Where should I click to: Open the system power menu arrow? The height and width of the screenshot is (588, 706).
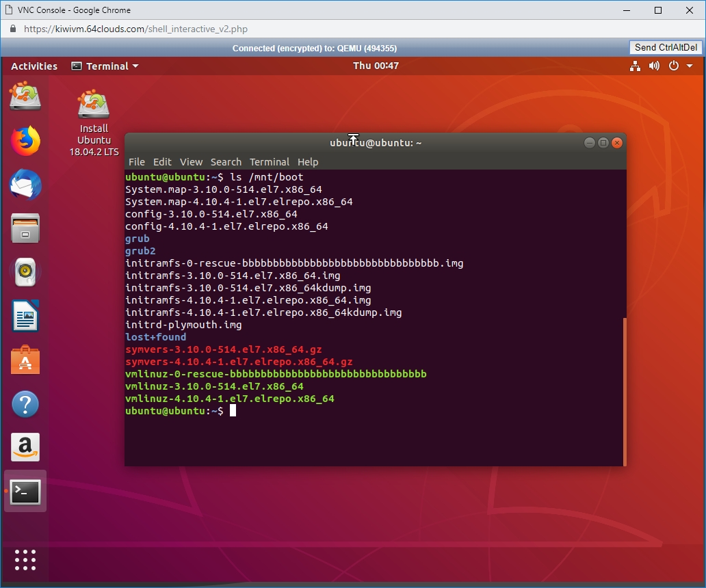point(690,66)
